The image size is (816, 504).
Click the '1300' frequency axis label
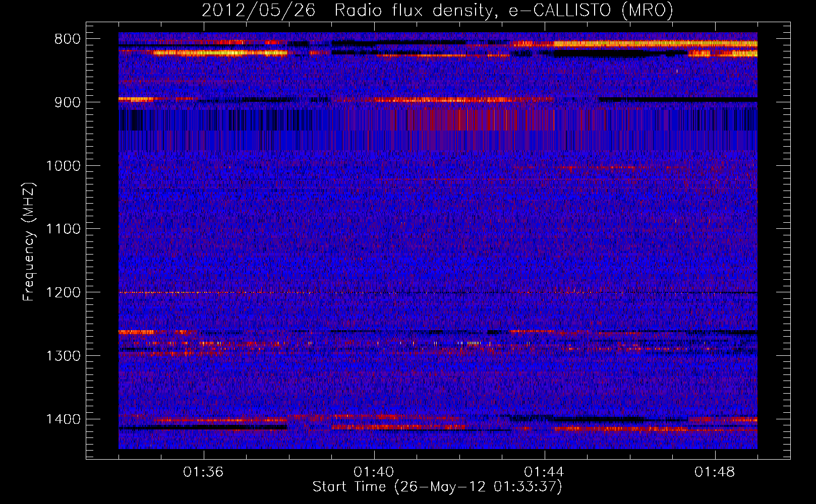coord(64,356)
